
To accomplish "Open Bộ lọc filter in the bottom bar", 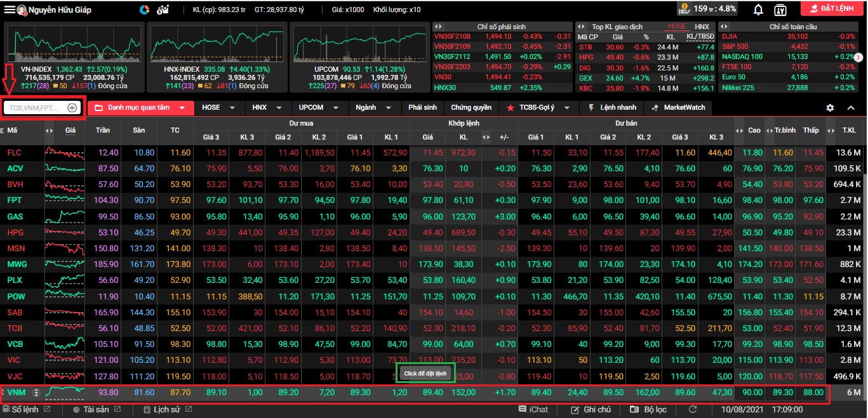I will [x=648, y=410].
